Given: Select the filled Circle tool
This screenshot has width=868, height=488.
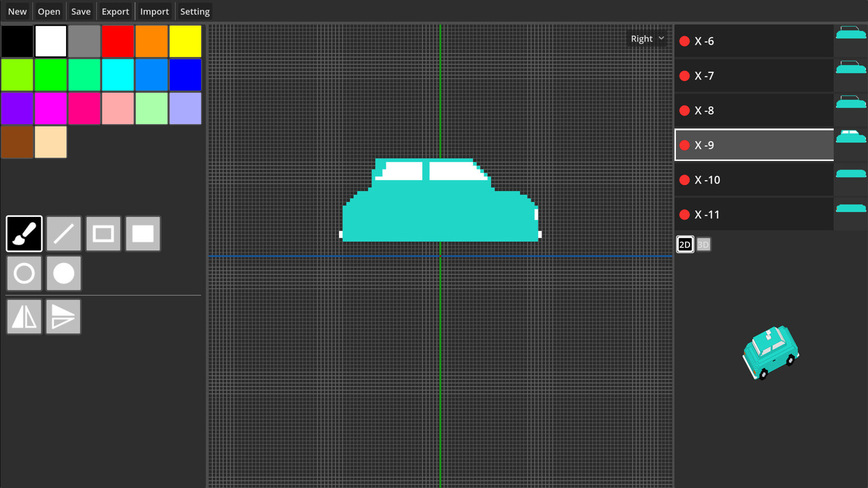Looking at the screenshot, I should point(63,273).
